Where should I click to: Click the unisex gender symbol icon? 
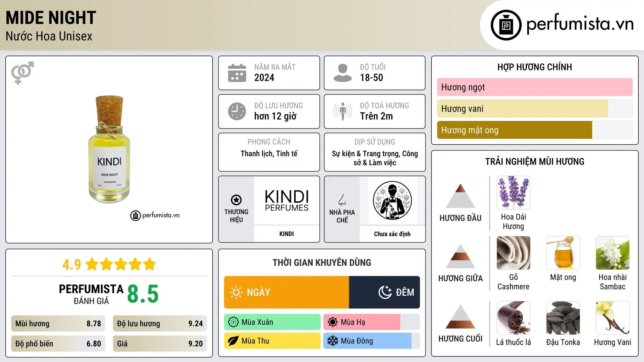(22, 73)
